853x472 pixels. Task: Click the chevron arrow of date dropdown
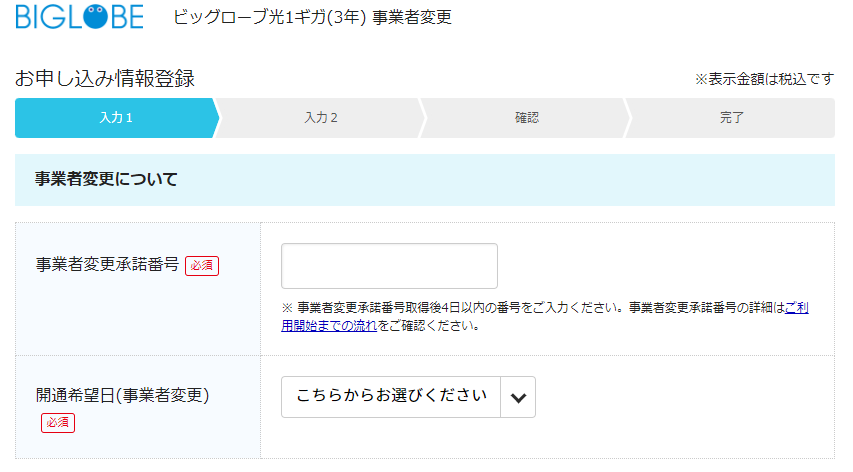[x=518, y=398]
